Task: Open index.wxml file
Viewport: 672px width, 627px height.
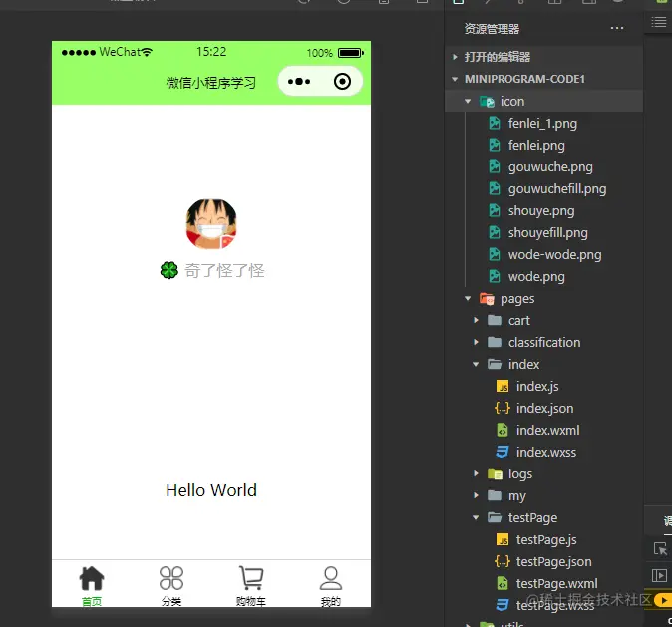Action: coord(547,430)
